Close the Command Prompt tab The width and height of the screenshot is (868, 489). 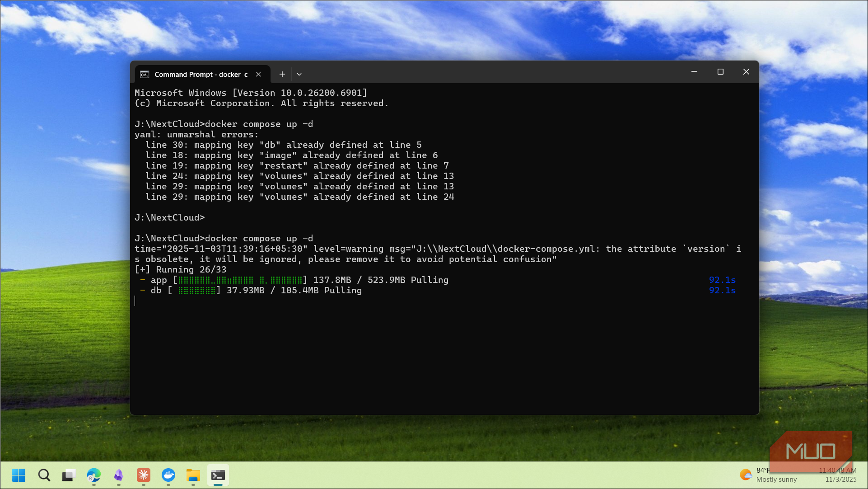(258, 74)
